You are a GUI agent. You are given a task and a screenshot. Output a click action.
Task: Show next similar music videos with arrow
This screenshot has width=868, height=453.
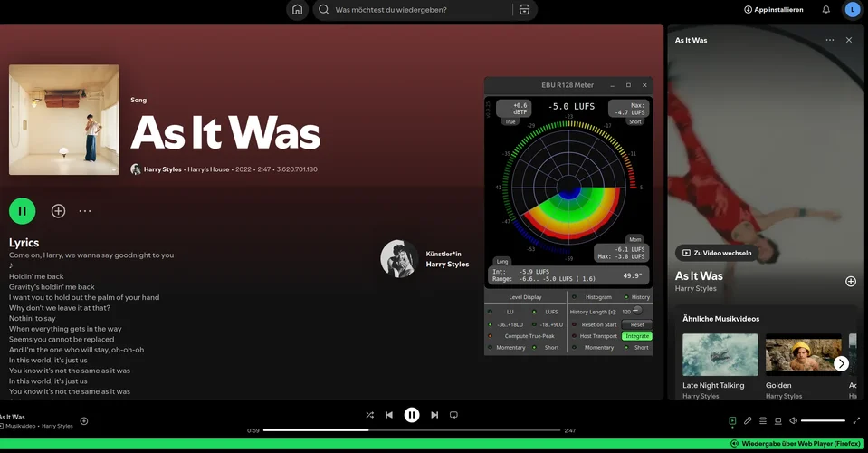point(841,363)
